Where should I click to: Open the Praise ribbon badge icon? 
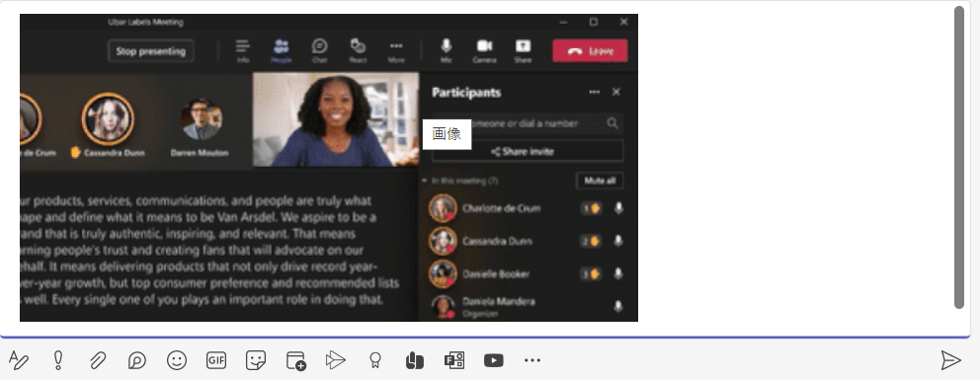tap(375, 360)
